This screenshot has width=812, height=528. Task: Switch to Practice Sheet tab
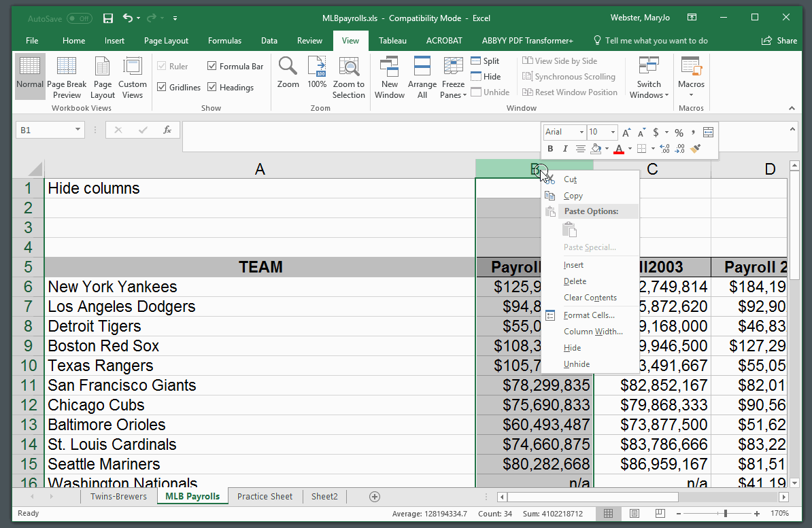tap(265, 497)
